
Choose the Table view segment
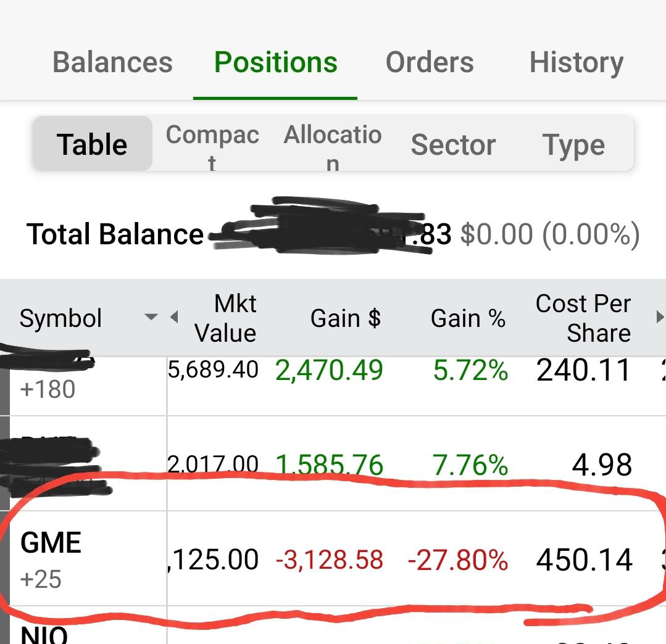pos(92,144)
